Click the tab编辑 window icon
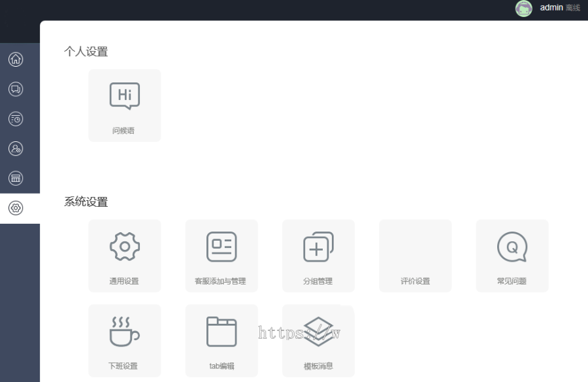This screenshot has height=382, width=588. coord(221,332)
